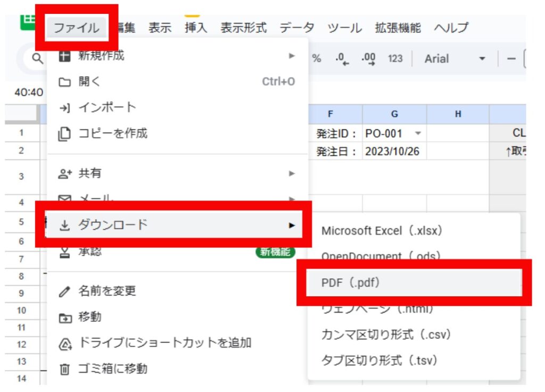Open the Arial font dropdown
This screenshot has height=392, width=545.
[x=455, y=59]
